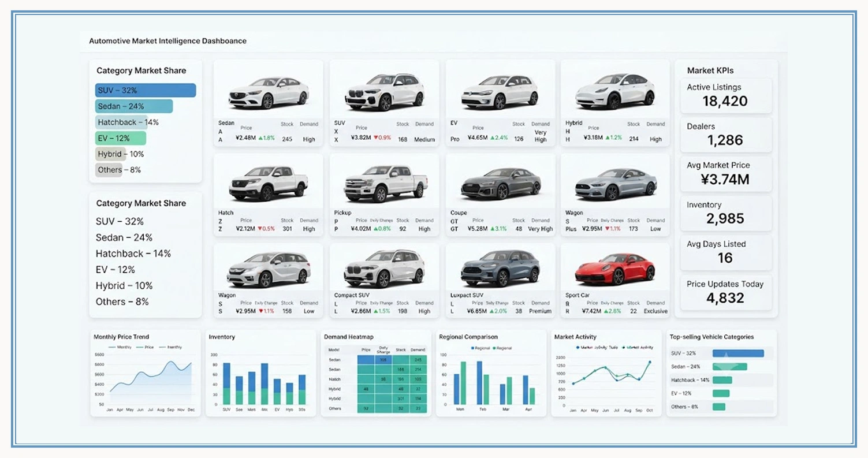Click the green up arrow beside 2.8% in Sport Car card
The image size is (868, 458).
pos(607,311)
